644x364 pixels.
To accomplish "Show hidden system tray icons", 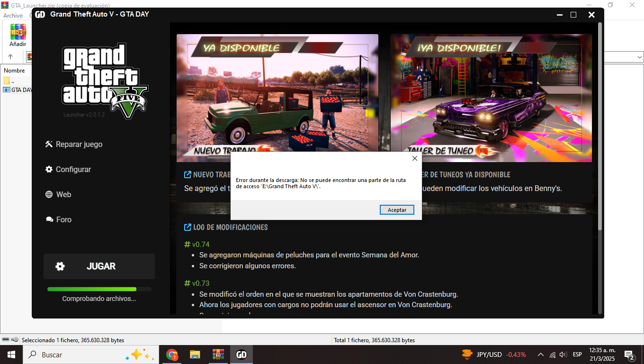I will click(x=540, y=355).
